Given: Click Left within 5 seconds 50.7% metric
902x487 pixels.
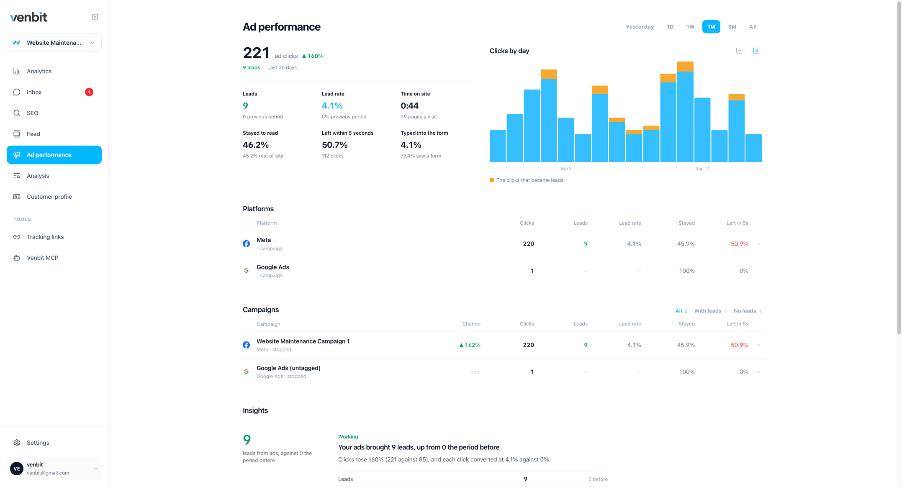Looking at the screenshot, I should pos(334,145).
